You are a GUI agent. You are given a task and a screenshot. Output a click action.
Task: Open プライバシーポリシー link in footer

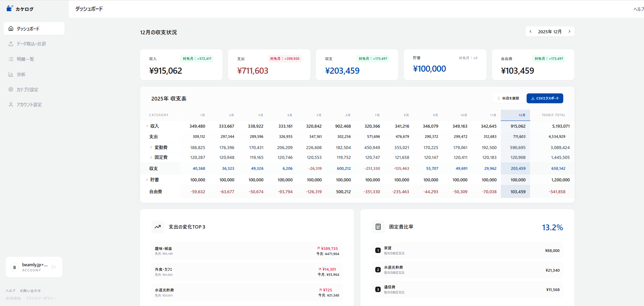[41, 298]
